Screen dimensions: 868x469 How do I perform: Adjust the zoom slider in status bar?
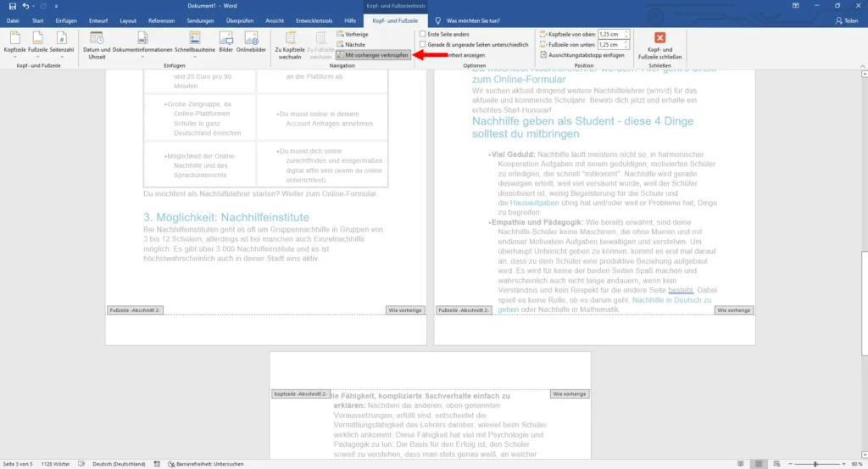[x=816, y=464]
